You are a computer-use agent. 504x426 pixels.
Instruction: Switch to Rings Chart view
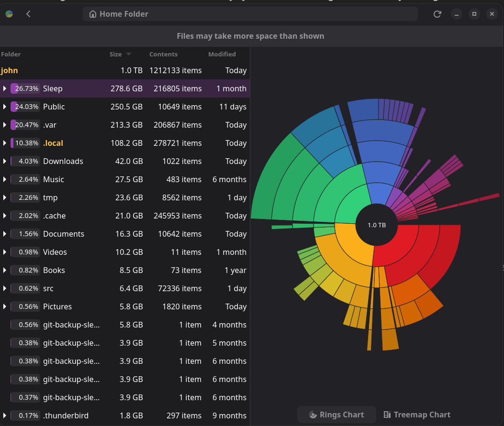[x=336, y=415]
